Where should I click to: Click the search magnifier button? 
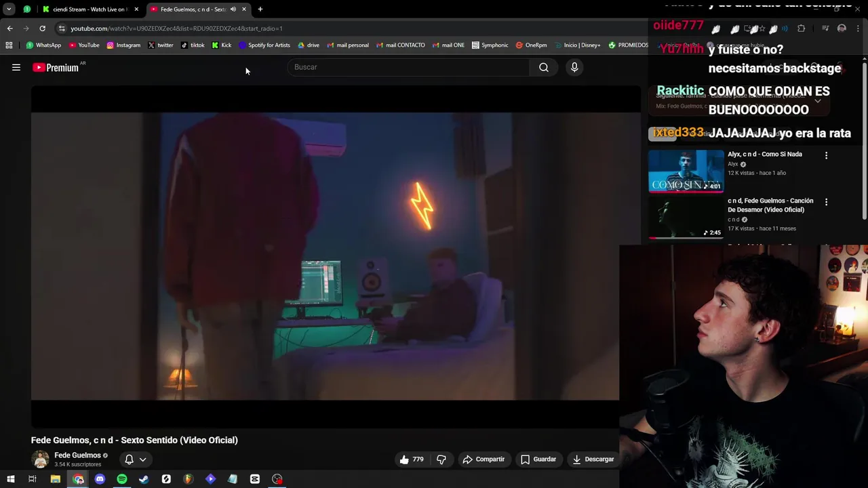(x=544, y=67)
